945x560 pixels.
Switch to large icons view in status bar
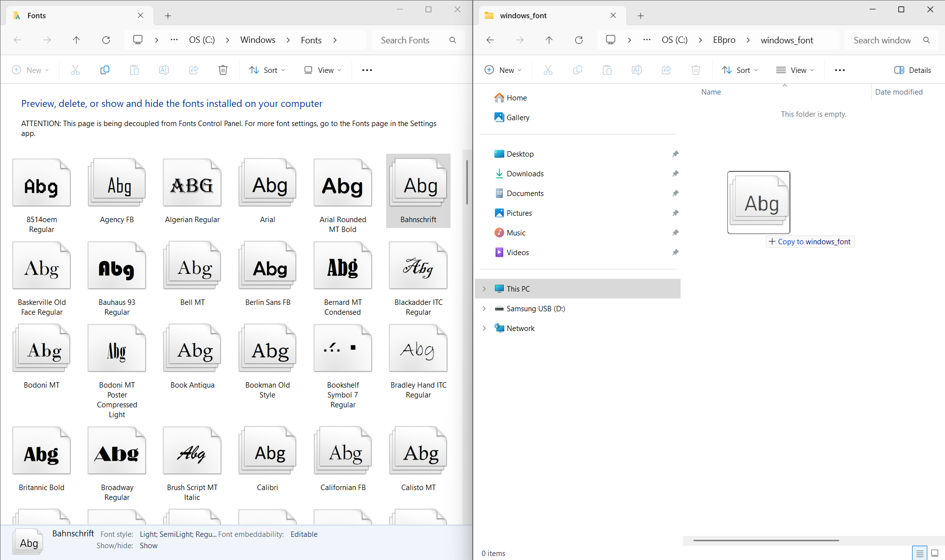pyautogui.click(x=935, y=553)
